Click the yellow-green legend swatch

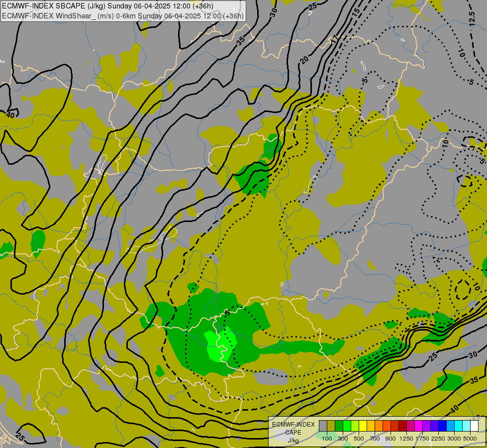click(x=355, y=426)
